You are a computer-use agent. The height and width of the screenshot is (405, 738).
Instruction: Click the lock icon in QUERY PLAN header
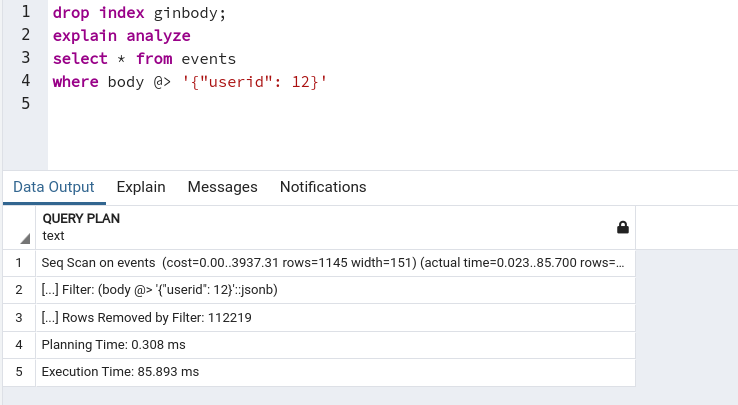(623, 227)
